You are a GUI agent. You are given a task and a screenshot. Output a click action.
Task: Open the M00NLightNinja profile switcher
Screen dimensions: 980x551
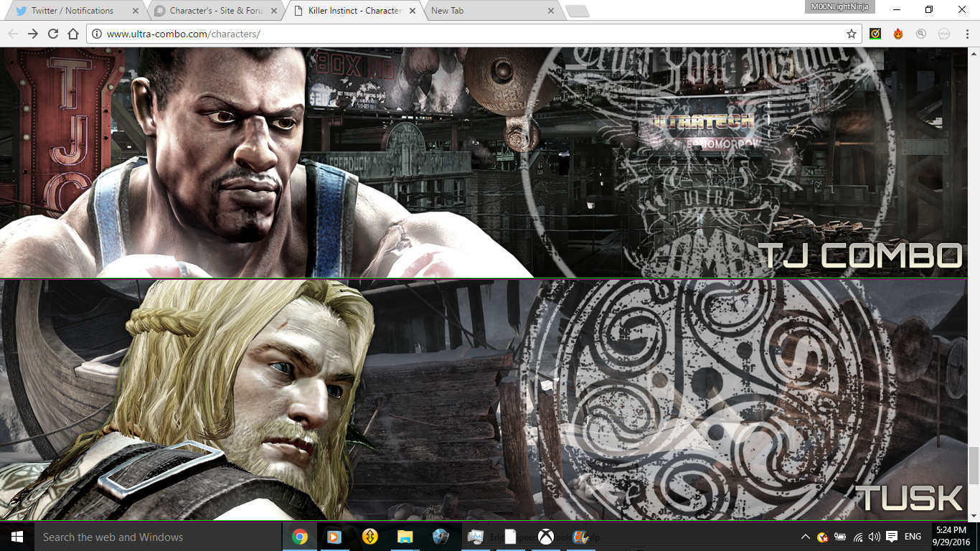point(839,7)
